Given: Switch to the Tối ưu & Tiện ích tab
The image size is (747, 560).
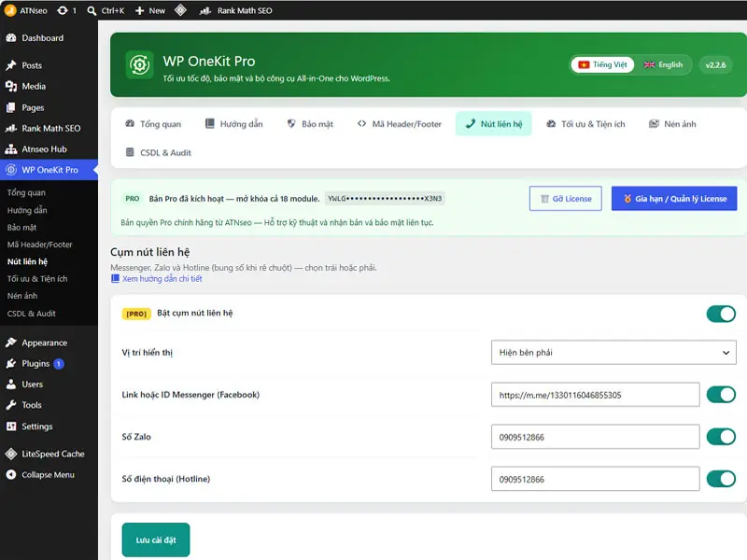Looking at the screenshot, I should [585, 124].
